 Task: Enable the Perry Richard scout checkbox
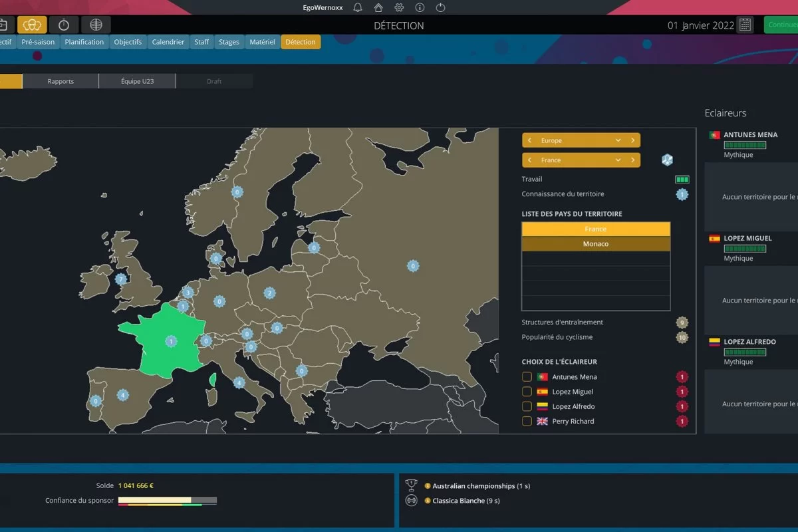527,421
